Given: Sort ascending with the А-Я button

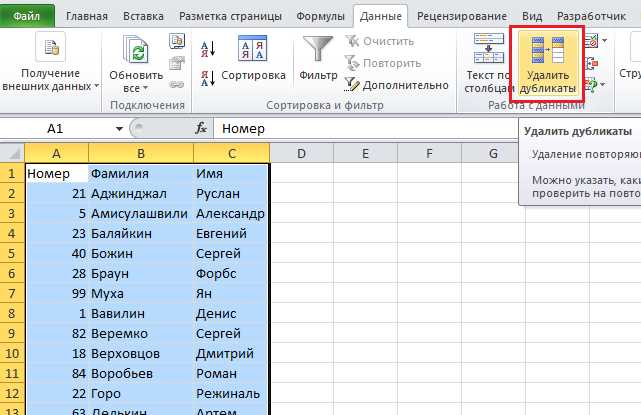Looking at the screenshot, I should (x=208, y=49).
